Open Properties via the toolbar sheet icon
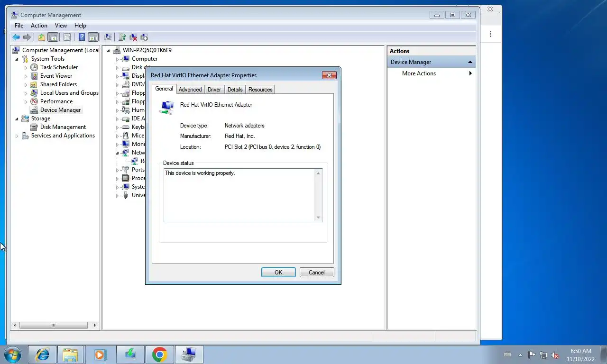The width and height of the screenshot is (607, 364). point(67,37)
